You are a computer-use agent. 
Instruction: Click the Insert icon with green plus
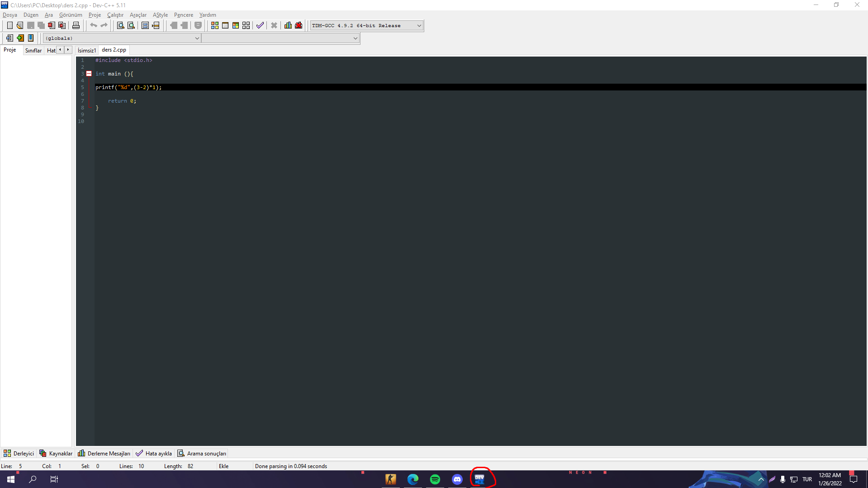click(x=20, y=38)
